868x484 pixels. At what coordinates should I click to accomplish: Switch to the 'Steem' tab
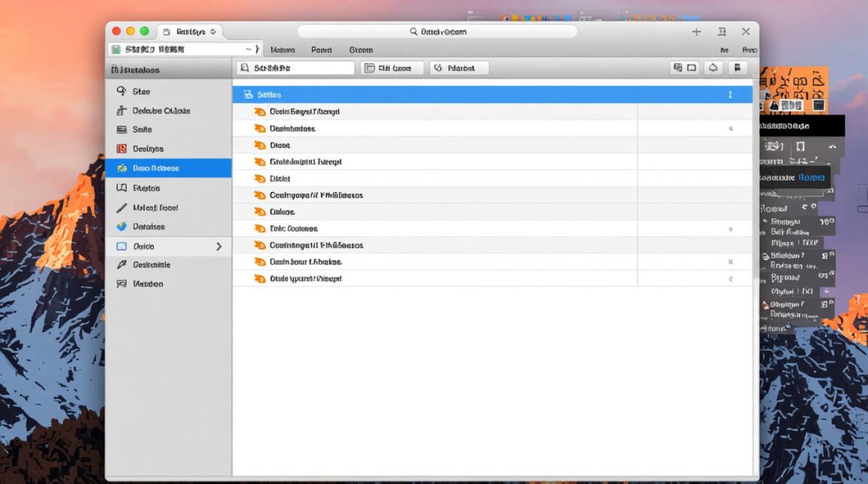360,50
